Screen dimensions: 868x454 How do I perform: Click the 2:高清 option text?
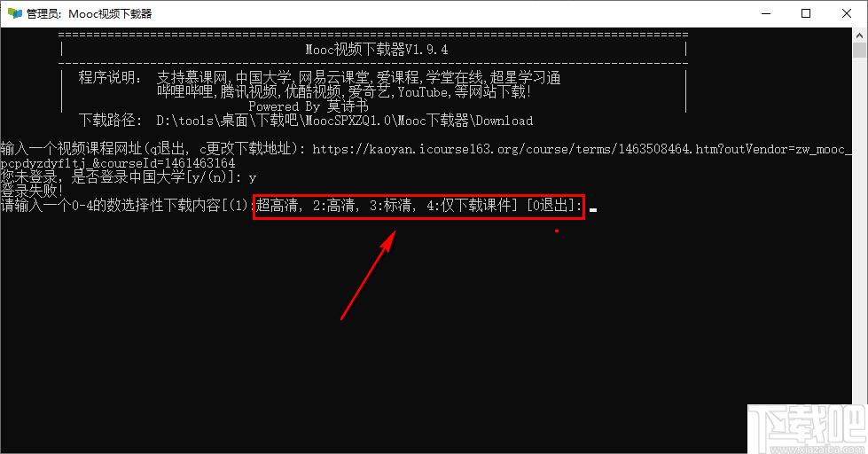[333, 206]
